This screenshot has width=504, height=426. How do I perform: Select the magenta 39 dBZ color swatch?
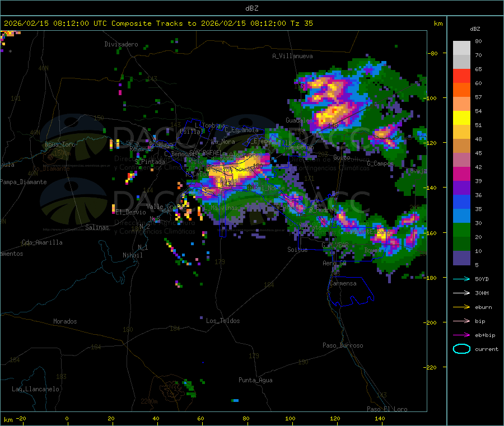pos(461,174)
